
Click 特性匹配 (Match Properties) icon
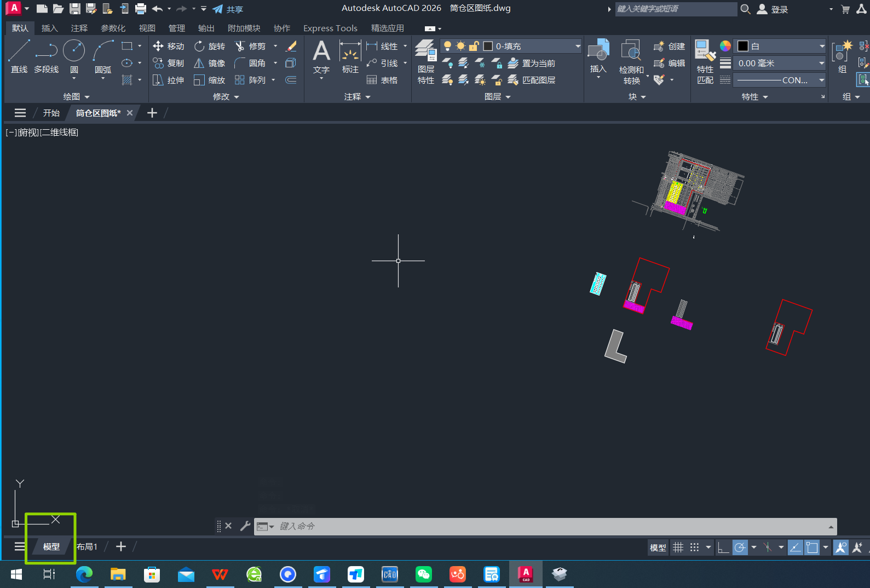coord(705,61)
